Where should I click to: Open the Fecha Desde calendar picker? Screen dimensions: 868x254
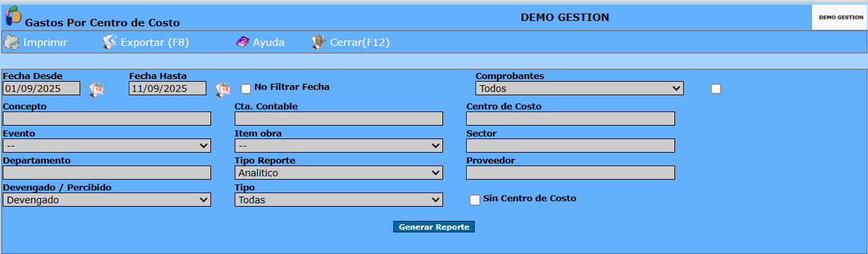tap(96, 89)
